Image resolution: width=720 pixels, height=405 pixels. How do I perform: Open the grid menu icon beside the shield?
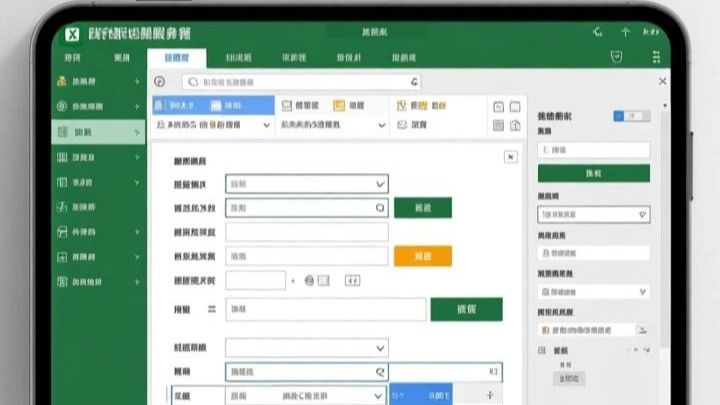(656, 57)
